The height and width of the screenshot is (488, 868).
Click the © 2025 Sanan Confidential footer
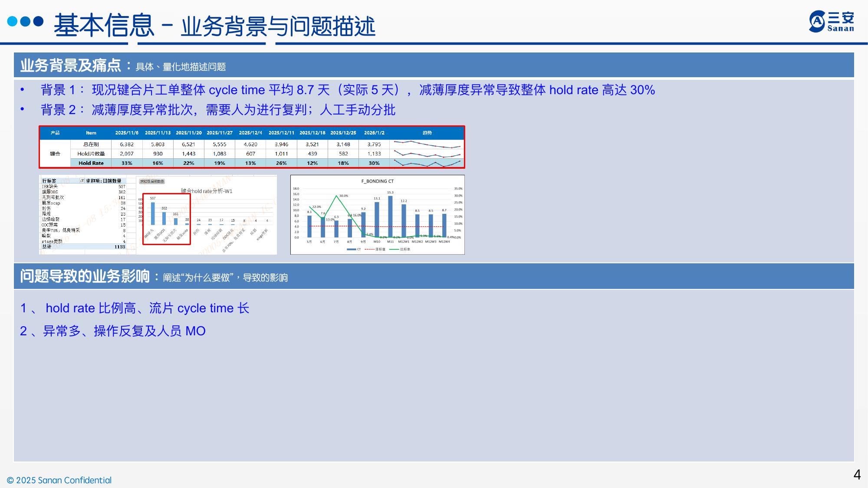[x=59, y=480]
